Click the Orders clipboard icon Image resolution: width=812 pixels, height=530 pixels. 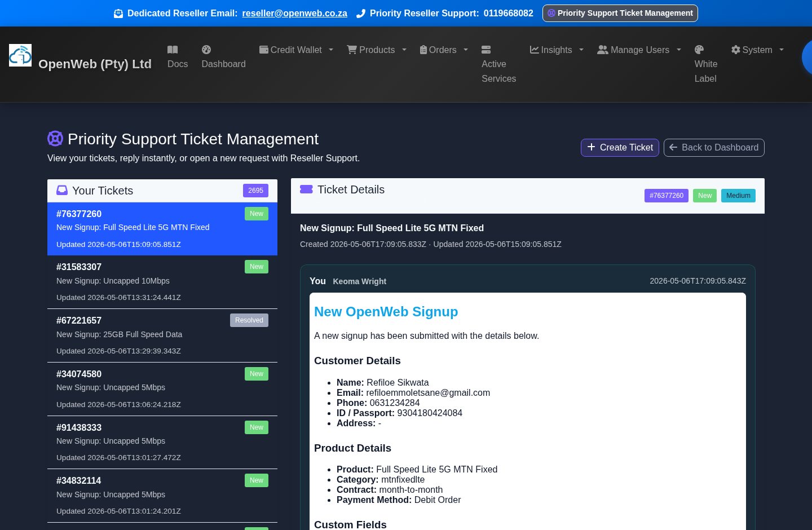(x=423, y=50)
